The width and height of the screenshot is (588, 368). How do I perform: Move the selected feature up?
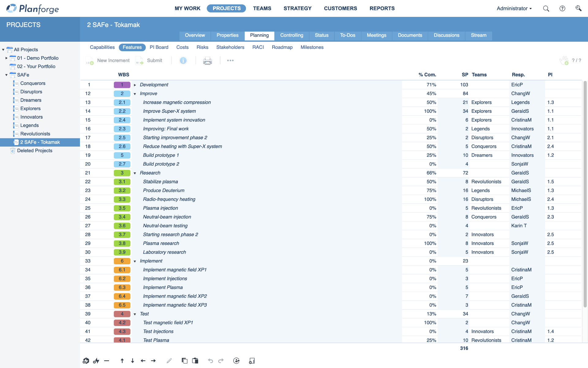point(122,361)
